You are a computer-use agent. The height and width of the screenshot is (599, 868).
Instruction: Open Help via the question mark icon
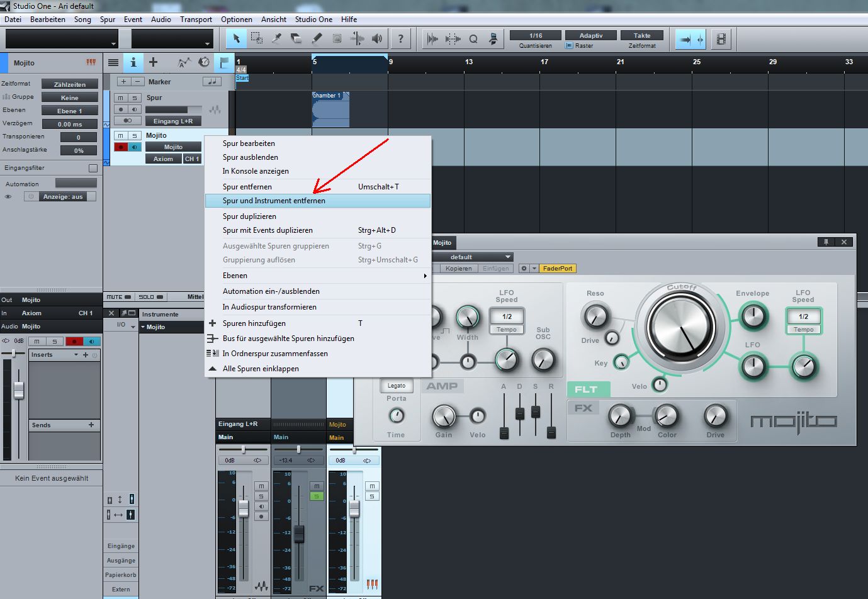point(401,38)
